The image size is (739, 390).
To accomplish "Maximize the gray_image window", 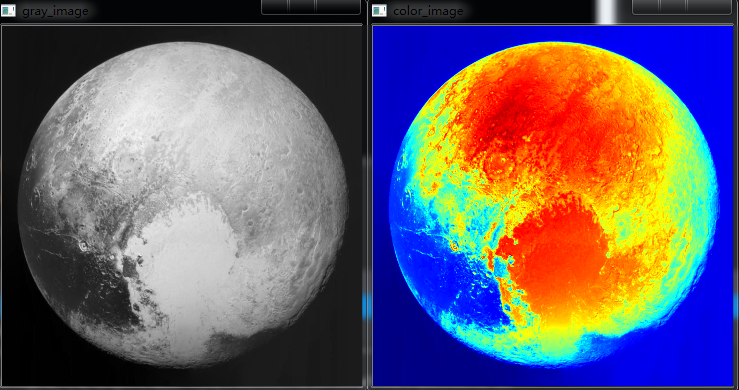I will (x=302, y=6).
